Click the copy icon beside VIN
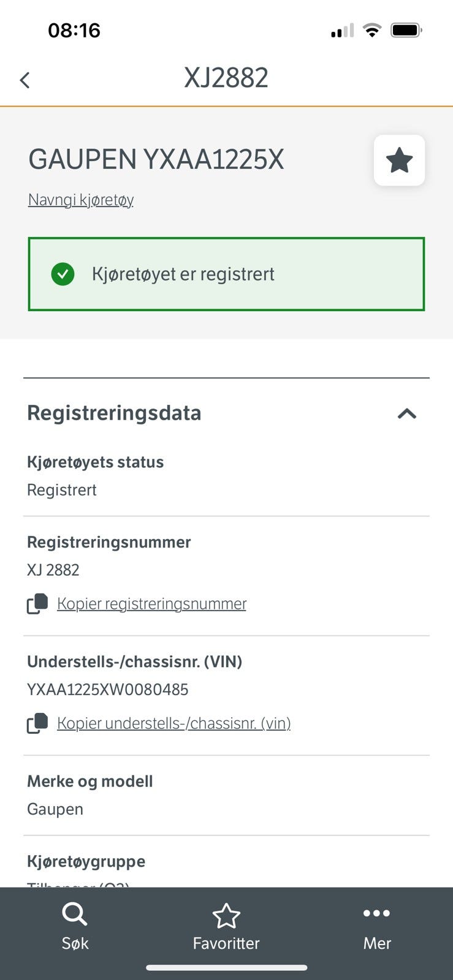 [37, 723]
